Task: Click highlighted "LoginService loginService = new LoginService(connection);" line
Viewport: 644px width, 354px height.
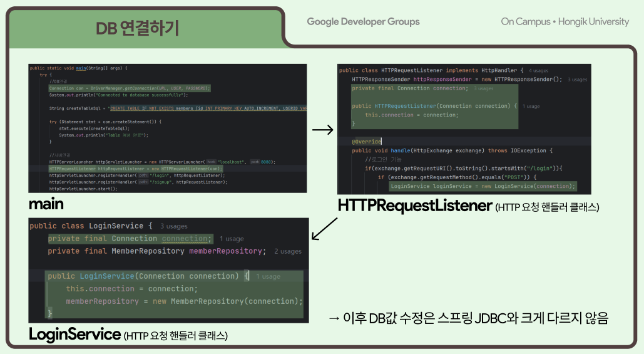Action: (x=483, y=186)
